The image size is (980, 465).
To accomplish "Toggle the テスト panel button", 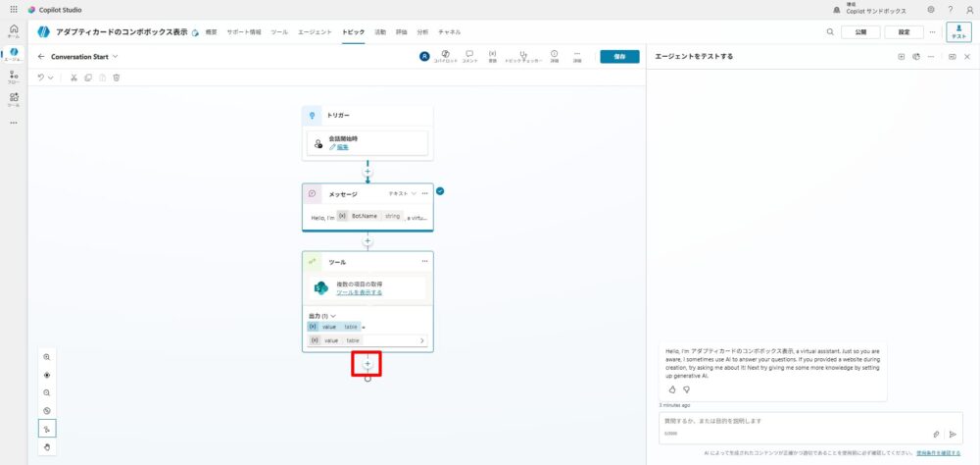I will (958, 32).
